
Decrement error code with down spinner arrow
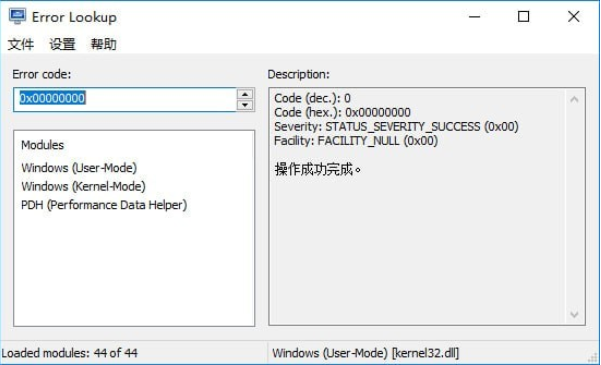point(245,105)
